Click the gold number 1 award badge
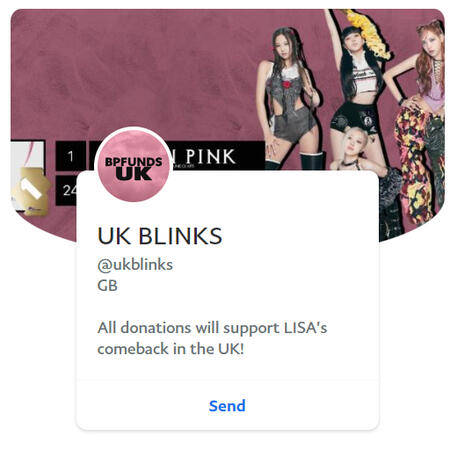Viewport: 450px width, 450px height. coord(31,191)
